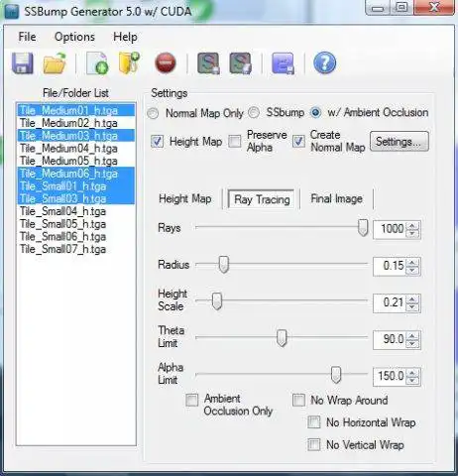Open the File menu

[x=27, y=37]
